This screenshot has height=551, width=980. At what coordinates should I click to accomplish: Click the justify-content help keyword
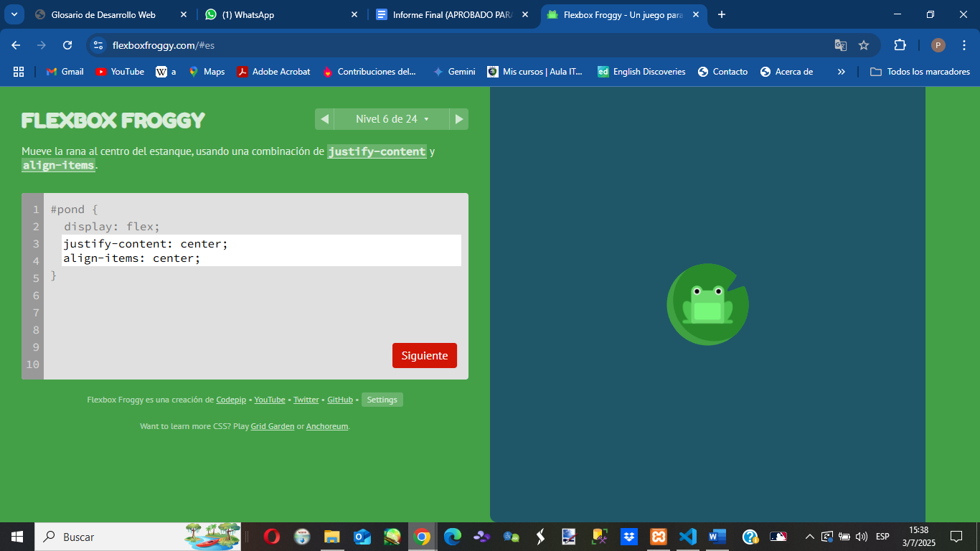click(377, 151)
